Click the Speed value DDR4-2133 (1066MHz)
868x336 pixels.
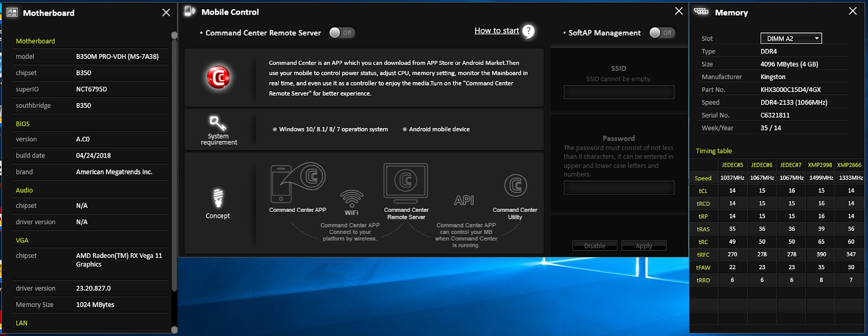pos(794,102)
